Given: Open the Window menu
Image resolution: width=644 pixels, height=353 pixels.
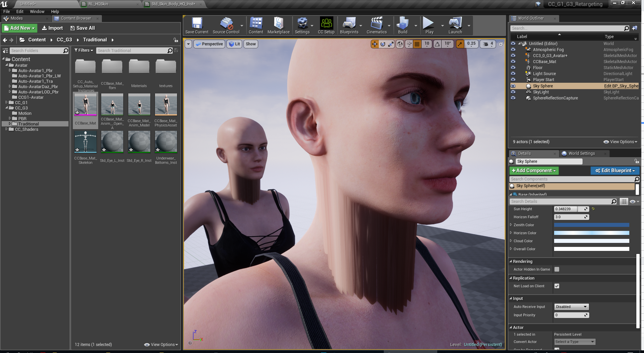Looking at the screenshot, I should coord(37,11).
